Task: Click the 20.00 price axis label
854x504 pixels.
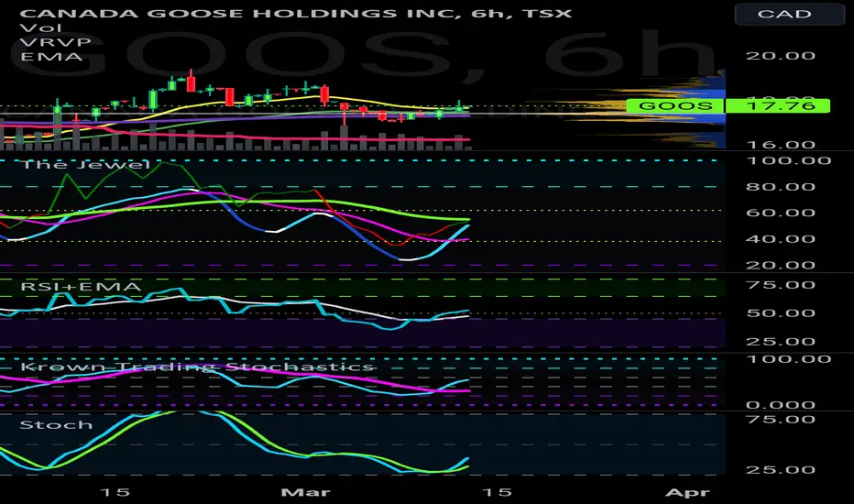Action: (x=781, y=56)
